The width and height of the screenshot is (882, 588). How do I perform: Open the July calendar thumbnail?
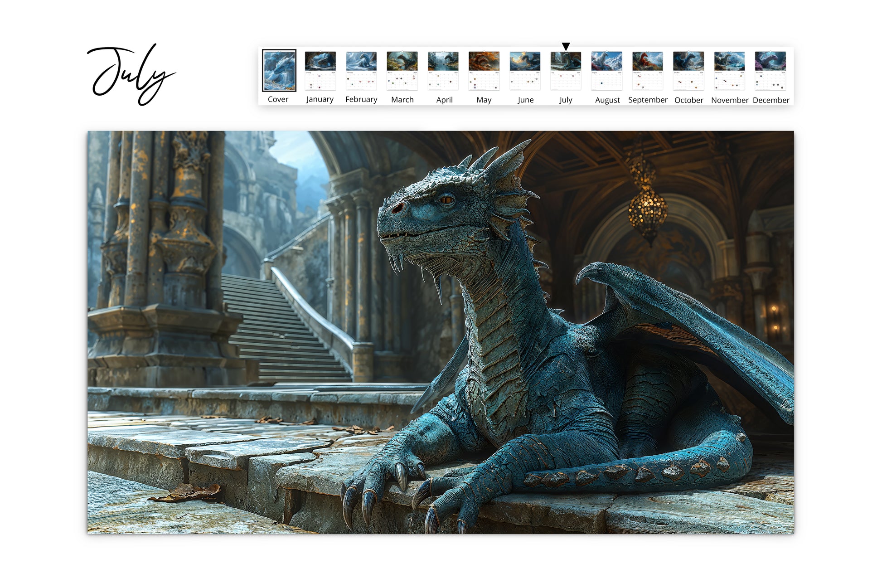[566, 71]
